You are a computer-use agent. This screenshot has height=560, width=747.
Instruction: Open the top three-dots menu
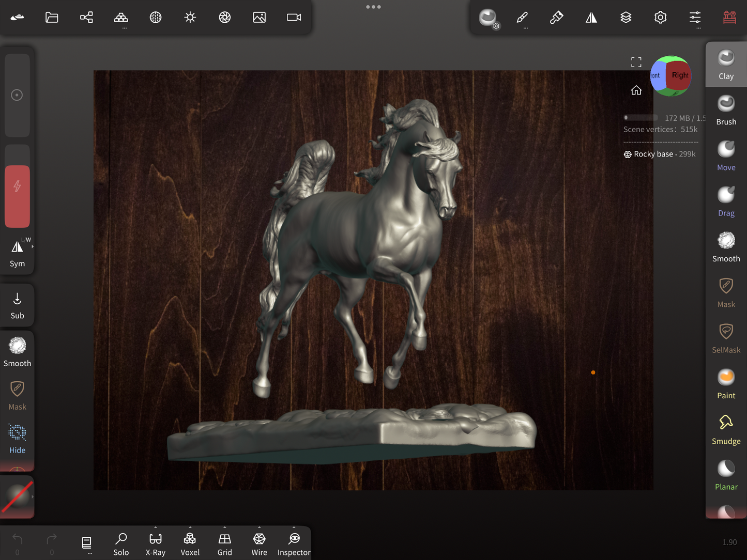pos(373,7)
